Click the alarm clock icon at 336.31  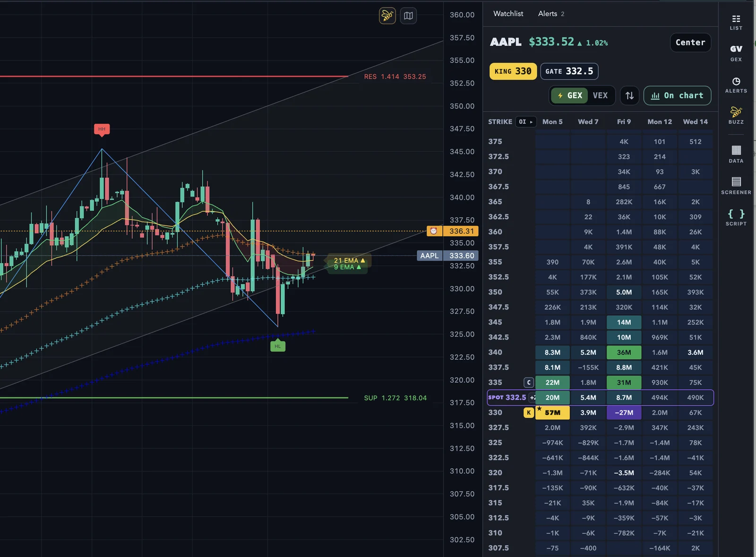tap(434, 231)
